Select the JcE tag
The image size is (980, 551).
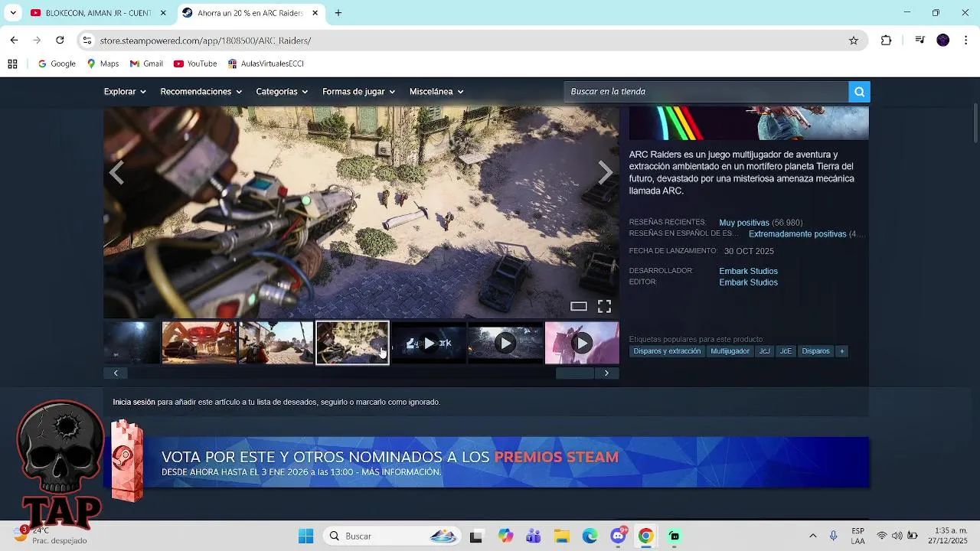(786, 351)
